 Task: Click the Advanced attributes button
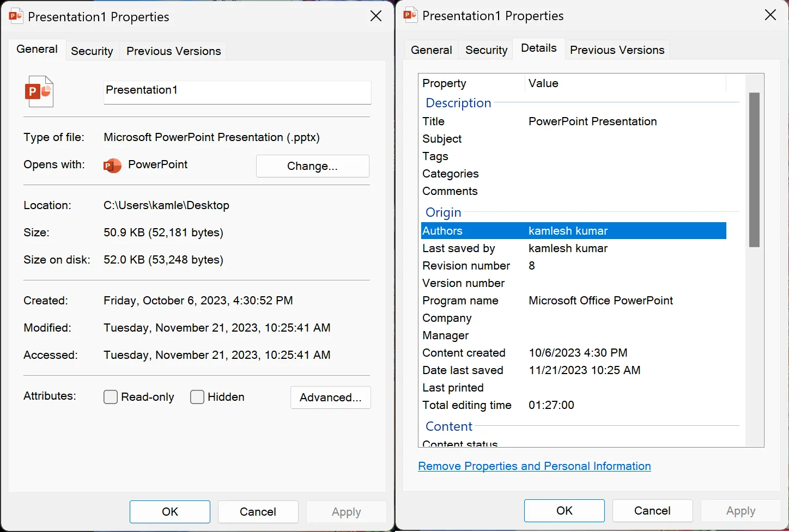330,398
